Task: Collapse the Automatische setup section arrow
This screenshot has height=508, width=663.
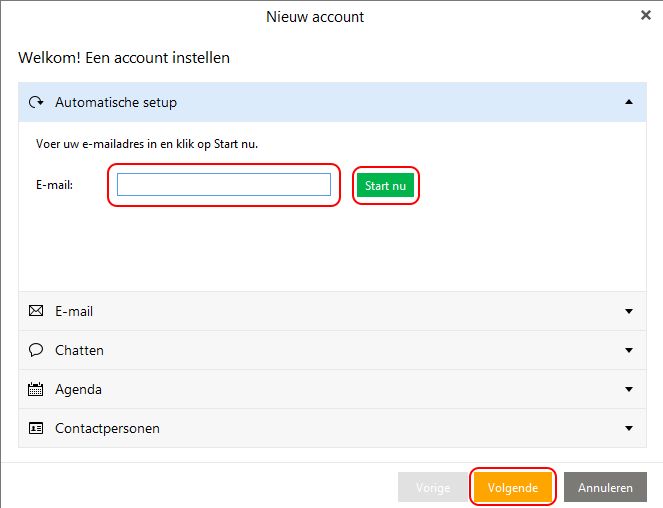Action: point(628,102)
